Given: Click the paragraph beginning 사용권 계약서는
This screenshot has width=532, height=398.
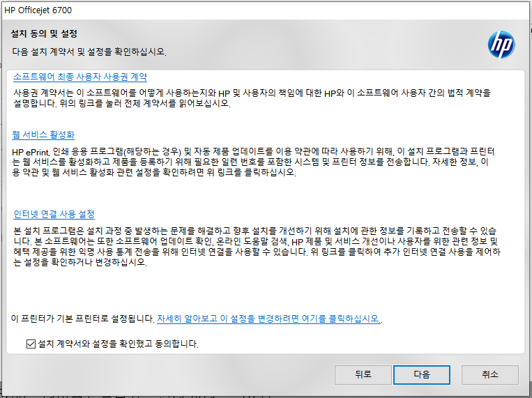Looking at the screenshot, I should click(x=252, y=98).
